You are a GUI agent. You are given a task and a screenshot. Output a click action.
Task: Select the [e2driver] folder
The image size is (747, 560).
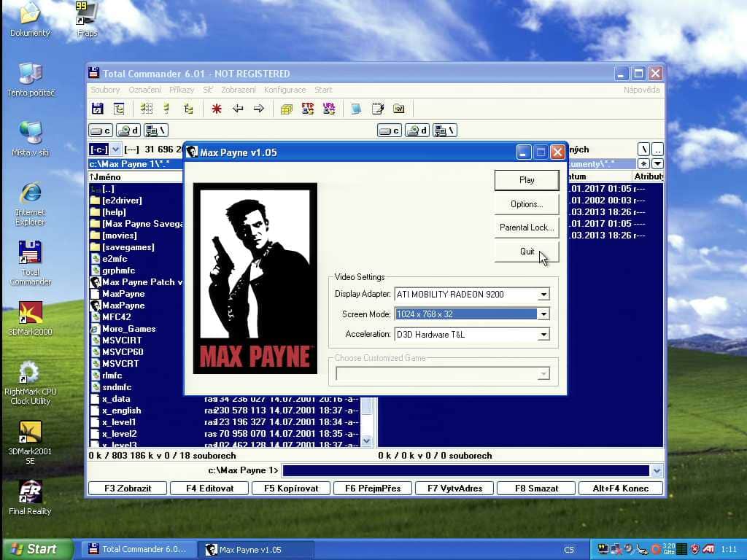[122, 201]
